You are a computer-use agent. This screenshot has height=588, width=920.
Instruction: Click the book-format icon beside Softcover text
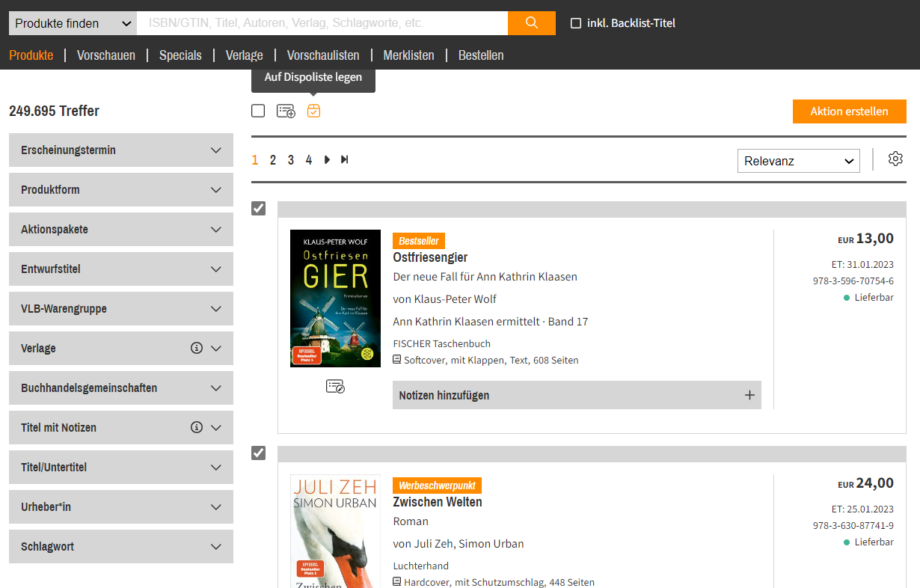(x=397, y=360)
